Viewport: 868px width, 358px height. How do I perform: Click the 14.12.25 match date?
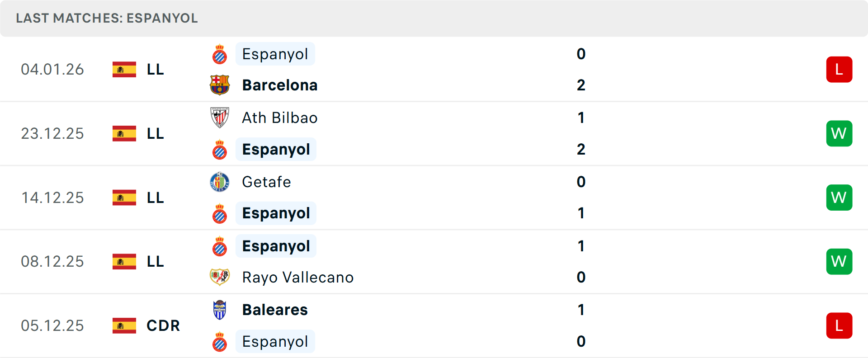52,198
